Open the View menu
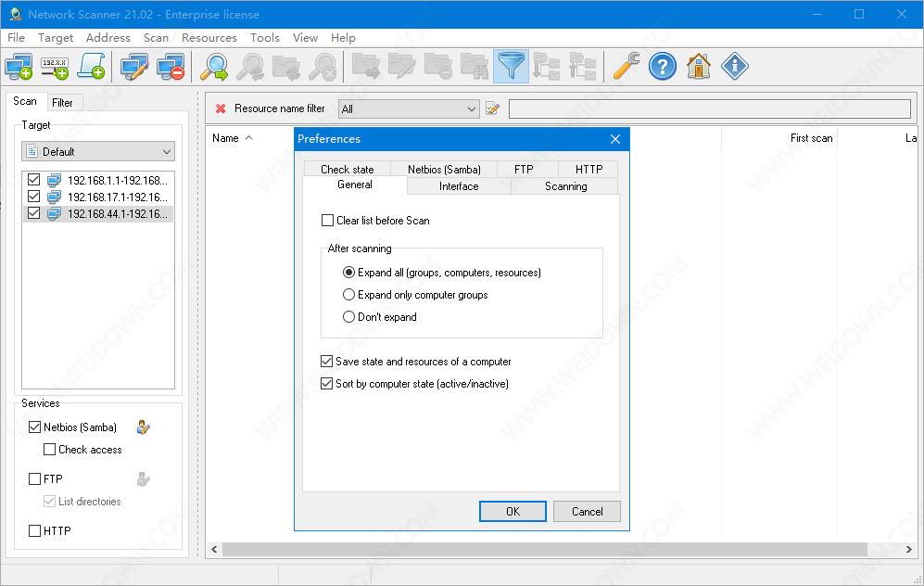924x586 pixels. pos(305,38)
